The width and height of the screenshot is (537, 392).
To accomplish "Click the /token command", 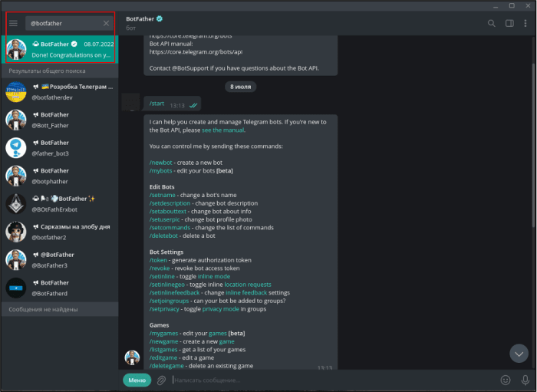I will coord(158,260).
